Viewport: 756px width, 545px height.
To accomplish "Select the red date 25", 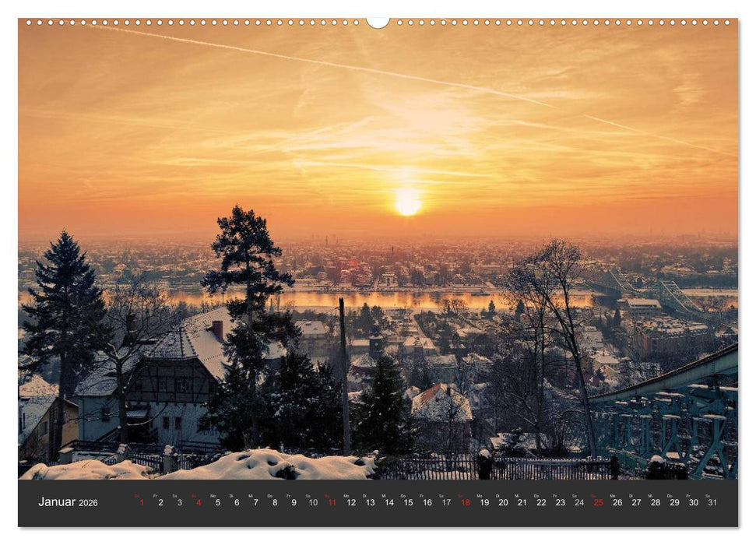I will click(x=597, y=501).
